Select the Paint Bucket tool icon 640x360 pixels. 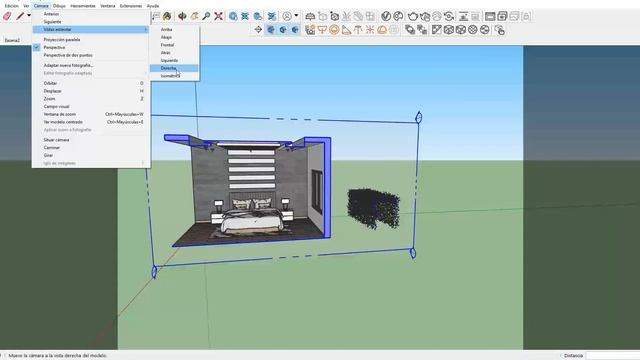click(167, 16)
